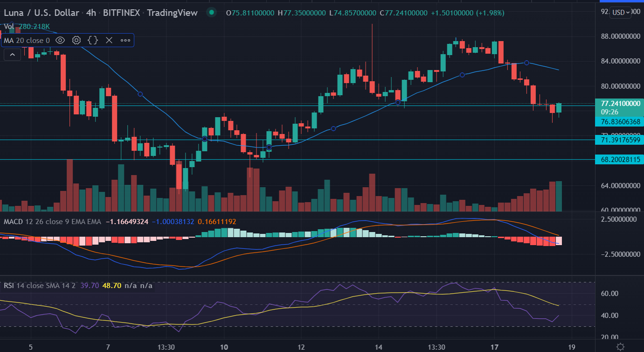644x352 pixels.
Task: Click the date label 17 on time axis
Action: pyautogui.click(x=494, y=347)
